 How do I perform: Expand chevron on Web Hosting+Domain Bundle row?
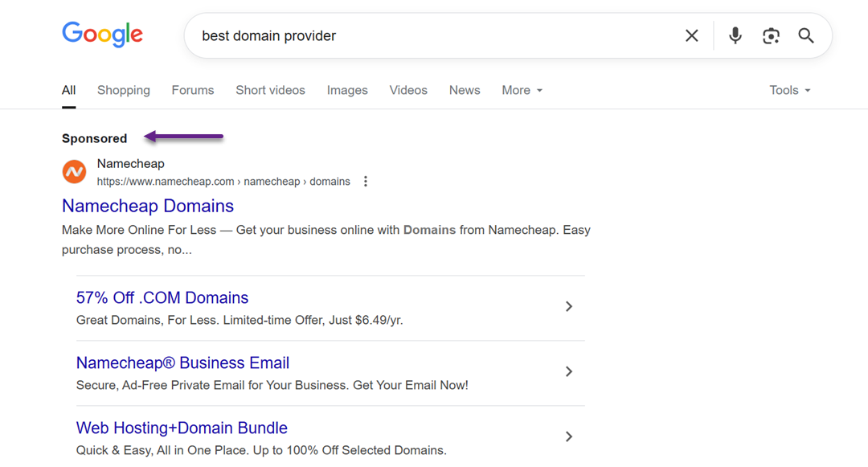click(568, 436)
